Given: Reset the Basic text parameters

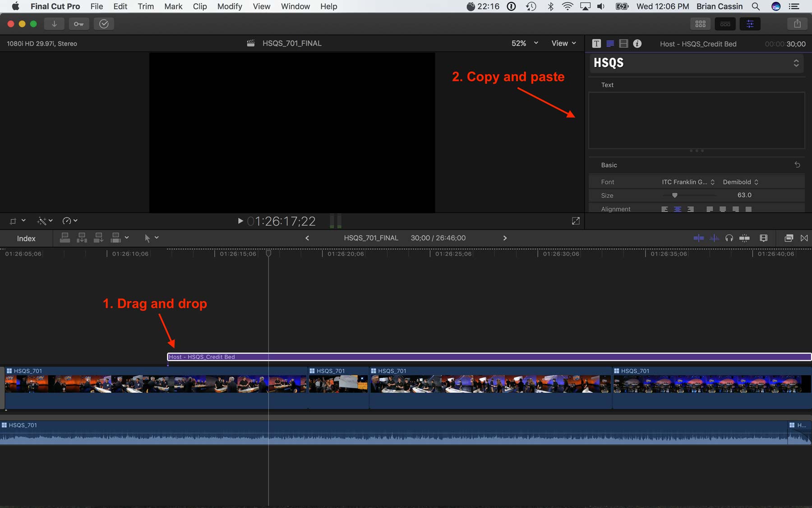Looking at the screenshot, I should tap(797, 165).
